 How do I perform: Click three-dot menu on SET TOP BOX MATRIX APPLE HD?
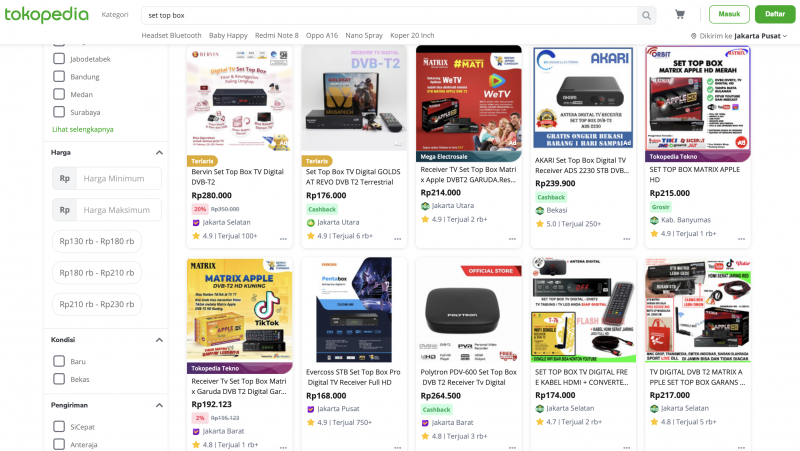pyautogui.click(x=741, y=239)
